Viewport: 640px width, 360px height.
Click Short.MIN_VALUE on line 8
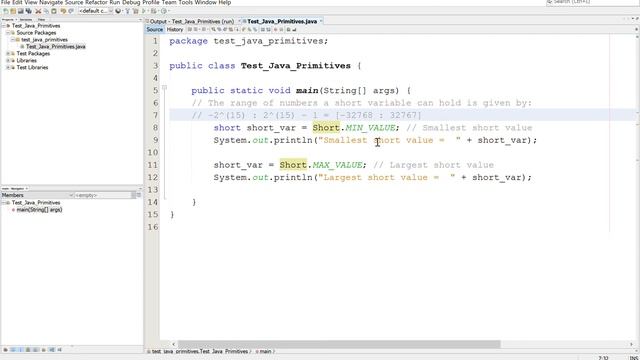(x=354, y=128)
